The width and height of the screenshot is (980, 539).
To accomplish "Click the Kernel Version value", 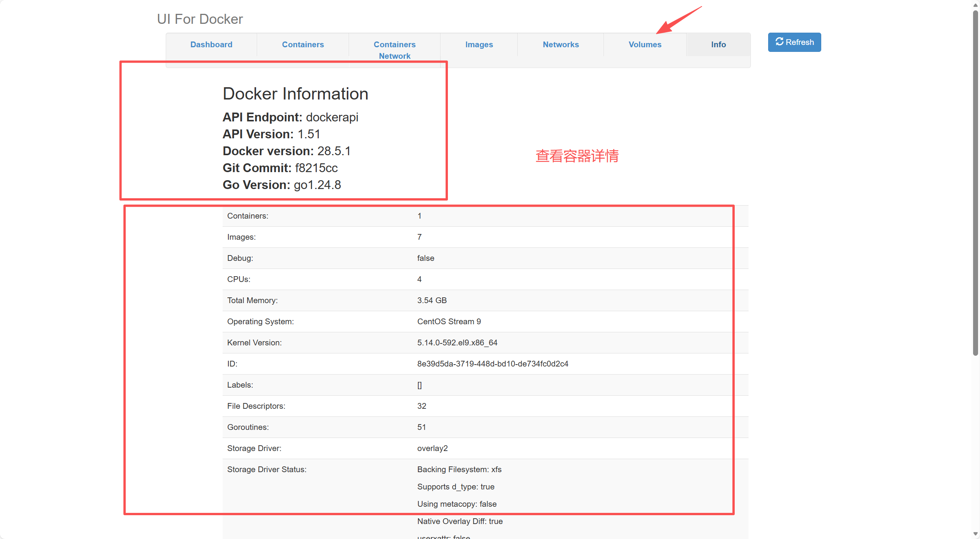I will [457, 343].
